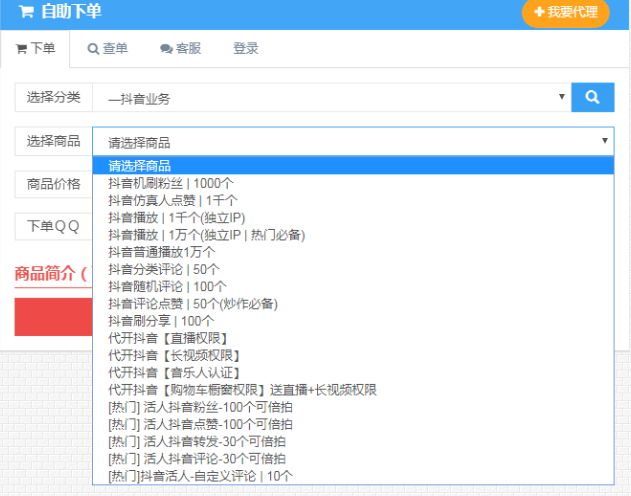The width and height of the screenshot is (631, 496).
Task: Select [热门] 活人抖音评论-30个可倍拍
Action: pyautogui.click(x=353, y=459)
